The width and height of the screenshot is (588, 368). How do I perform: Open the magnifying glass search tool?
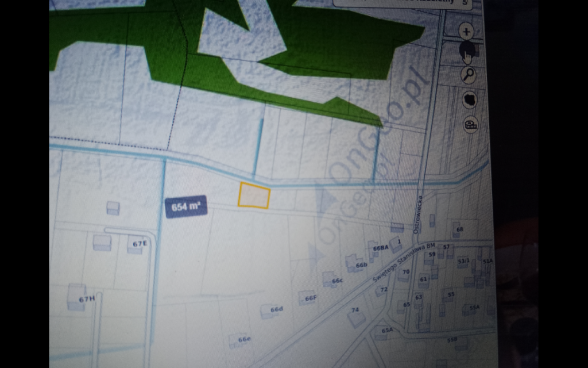point(469,75)
